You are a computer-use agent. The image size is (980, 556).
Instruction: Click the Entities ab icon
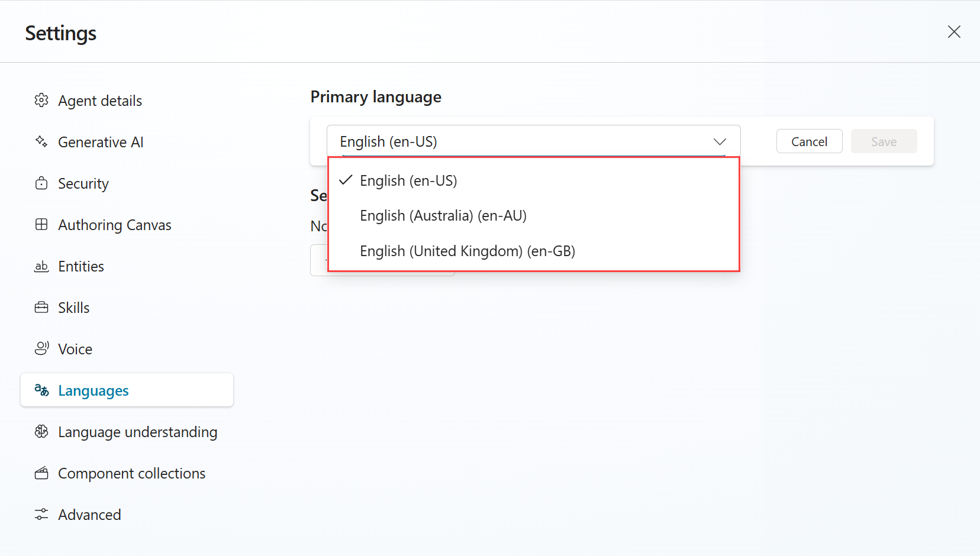coord(41,266)
